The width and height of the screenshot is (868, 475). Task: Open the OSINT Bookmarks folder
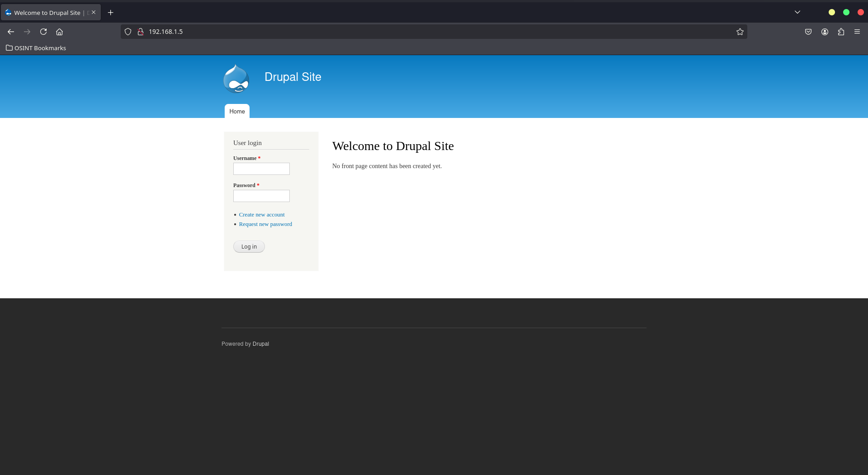36,48
